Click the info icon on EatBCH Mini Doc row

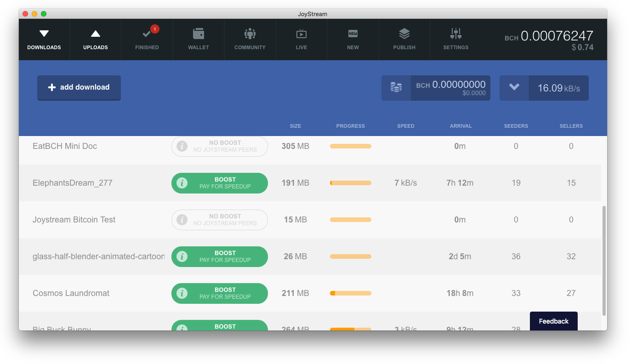182,146
